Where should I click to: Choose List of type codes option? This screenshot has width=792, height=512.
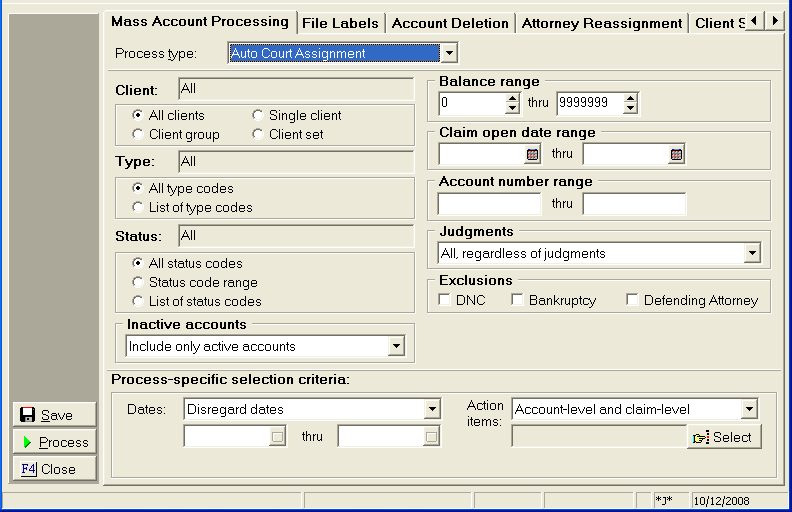[139, 207]
